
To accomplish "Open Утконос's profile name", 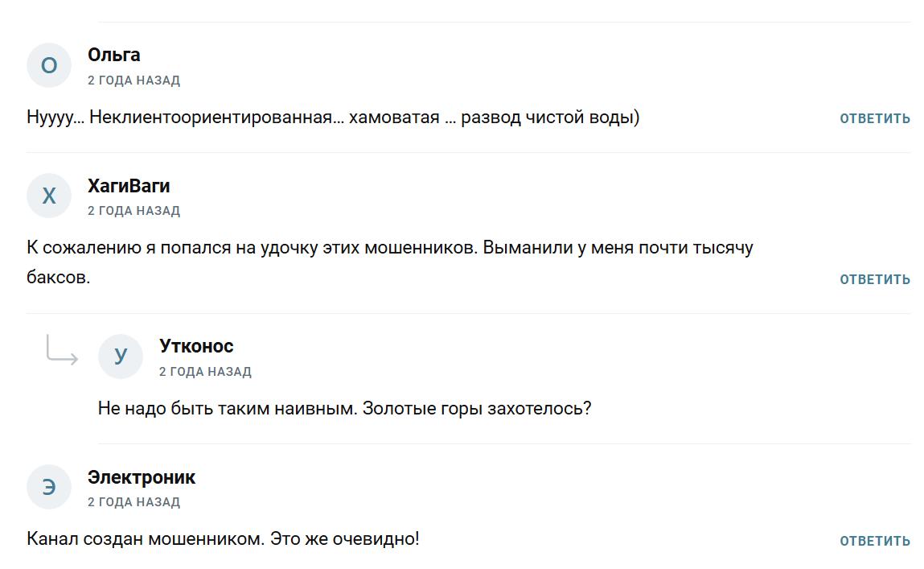I will [195, 346].
